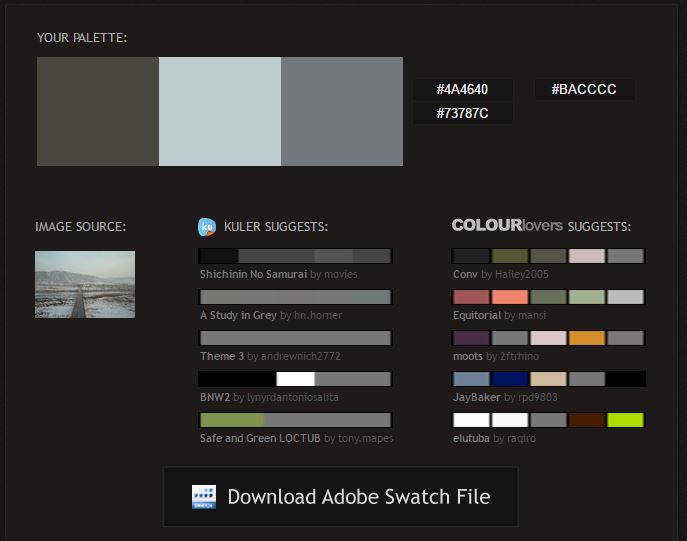The height and width of the screenshot is (541, 687).
Task: Open the JayBaker palette link
Action: click(477, 397)
